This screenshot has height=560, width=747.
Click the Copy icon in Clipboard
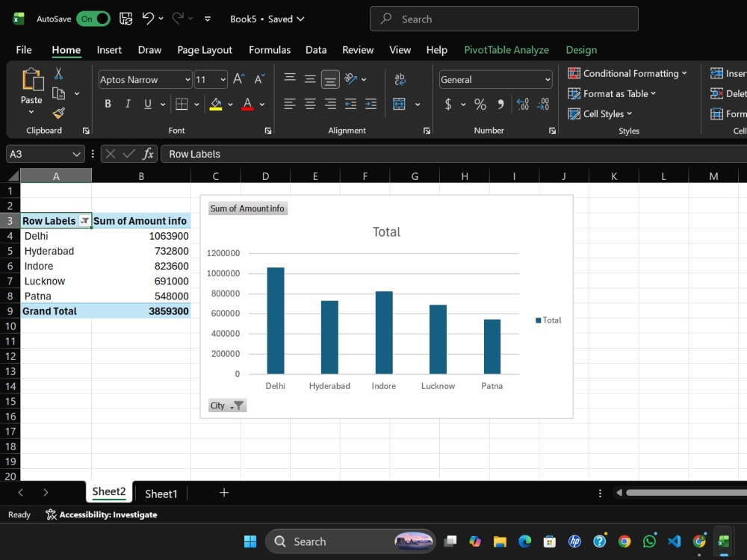pos(58,93)
